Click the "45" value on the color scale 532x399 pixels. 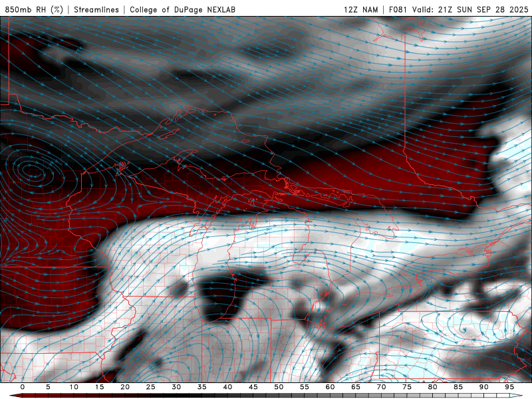coord(253,387)
